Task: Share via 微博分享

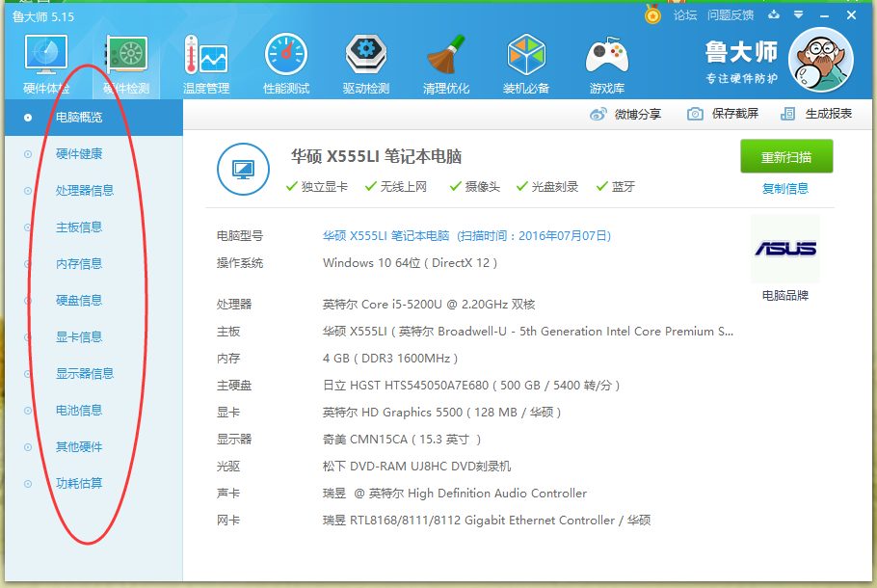Action: point(625,114)
